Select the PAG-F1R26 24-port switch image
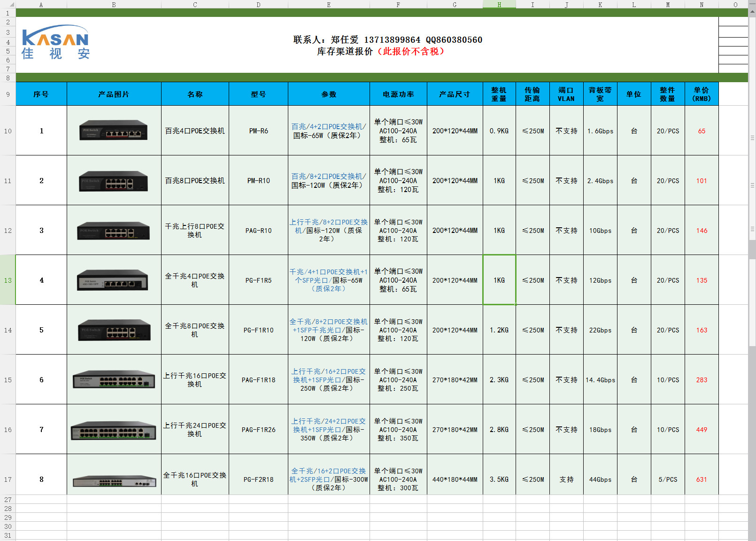The height and width of the screenshot is (541, 756). tap(113, 430)
